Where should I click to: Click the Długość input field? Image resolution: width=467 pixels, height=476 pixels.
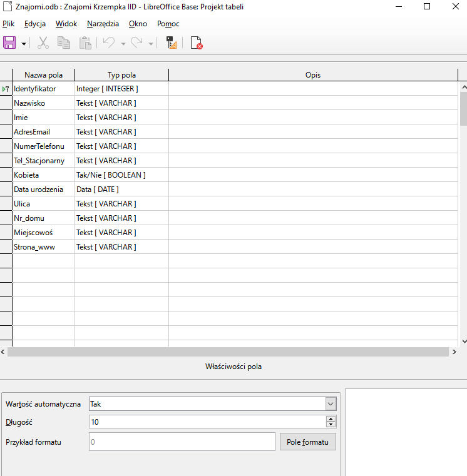click(208, 422)
